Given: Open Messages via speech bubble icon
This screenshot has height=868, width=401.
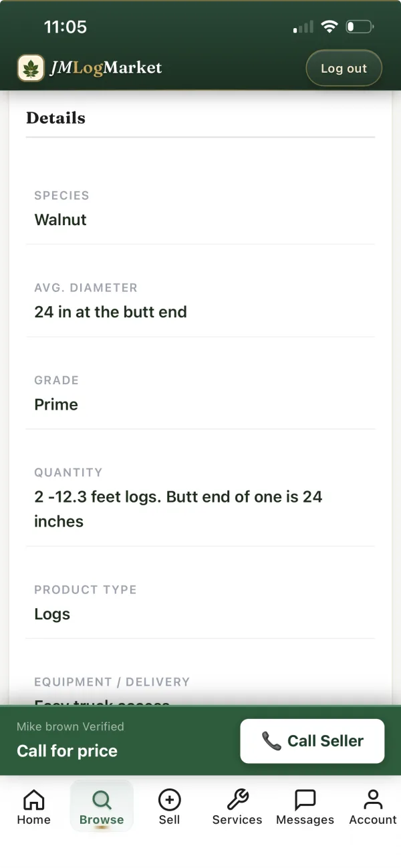Looking at the screenshot, I should 305,799.
